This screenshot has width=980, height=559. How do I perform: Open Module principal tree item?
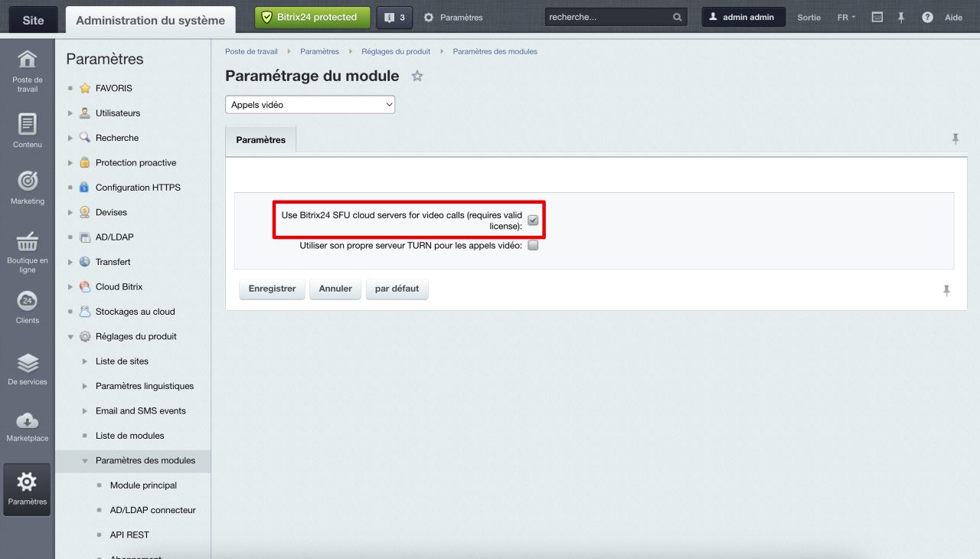click(x=143, y=485)
